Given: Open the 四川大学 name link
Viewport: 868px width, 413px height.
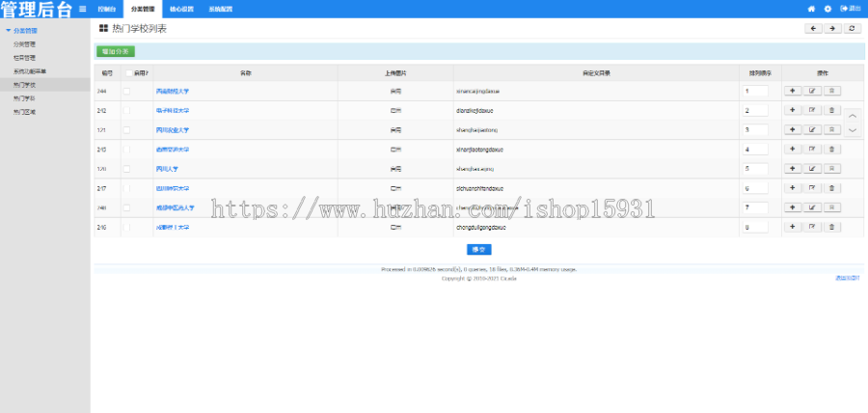Looking at the screenshot, I should pos(167,169).
